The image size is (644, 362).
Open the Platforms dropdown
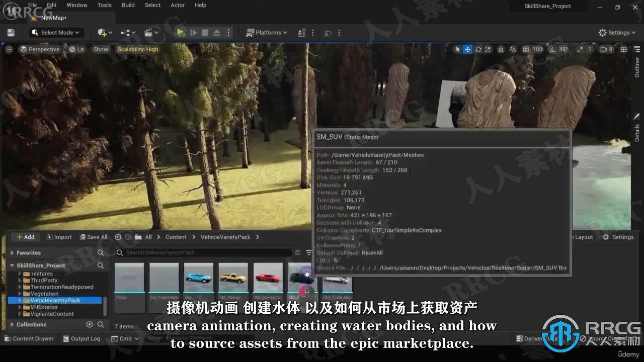(266, 33)
